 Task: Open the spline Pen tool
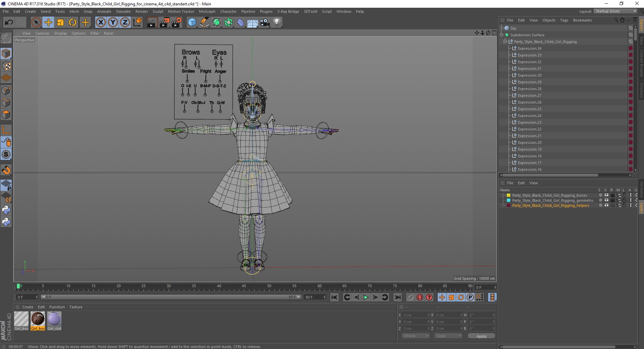click(204, 23)
